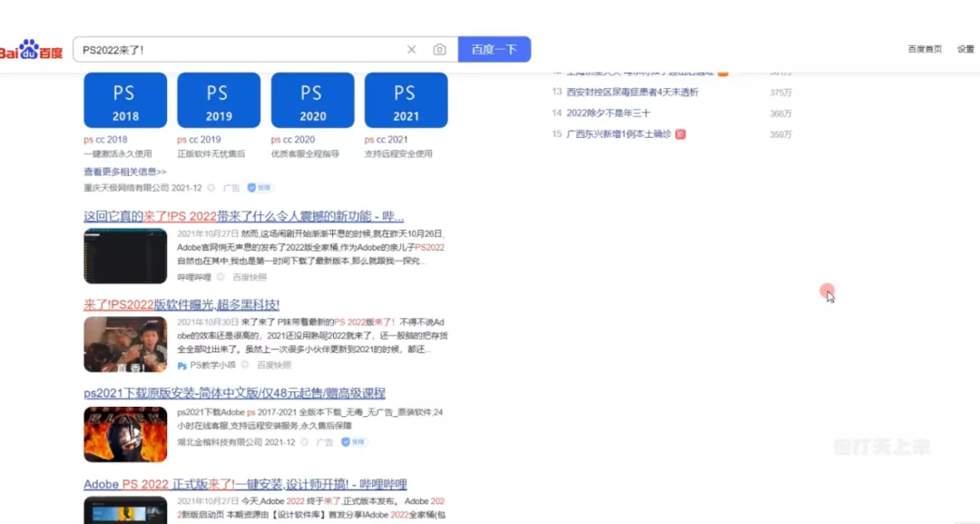Click the circle icon after PS教学小乖
The image size is (980, 524).
click(245, 364)
